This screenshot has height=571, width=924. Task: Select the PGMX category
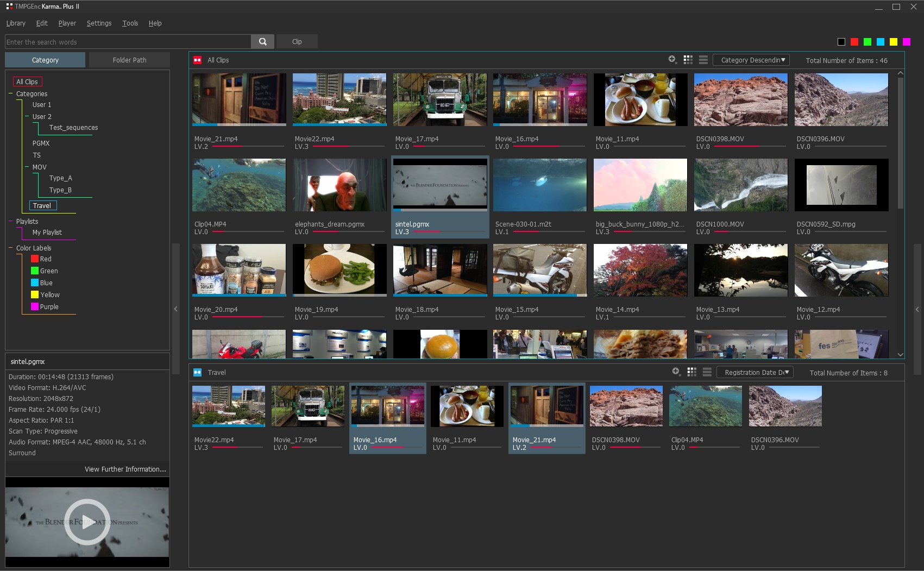click(41, 143)
